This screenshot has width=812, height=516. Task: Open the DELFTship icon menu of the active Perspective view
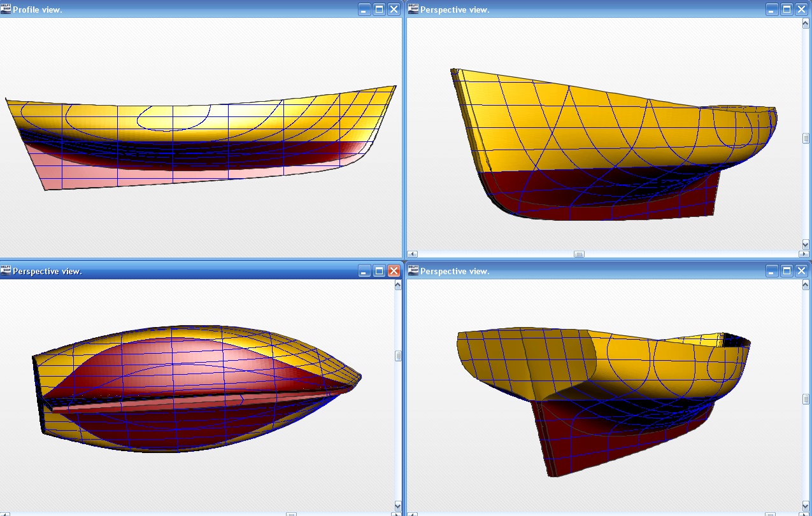click(x=6, y=270)
